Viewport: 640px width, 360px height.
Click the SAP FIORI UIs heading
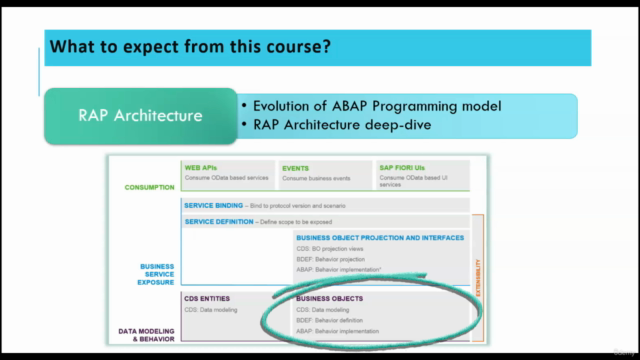[x=402, y=168]
